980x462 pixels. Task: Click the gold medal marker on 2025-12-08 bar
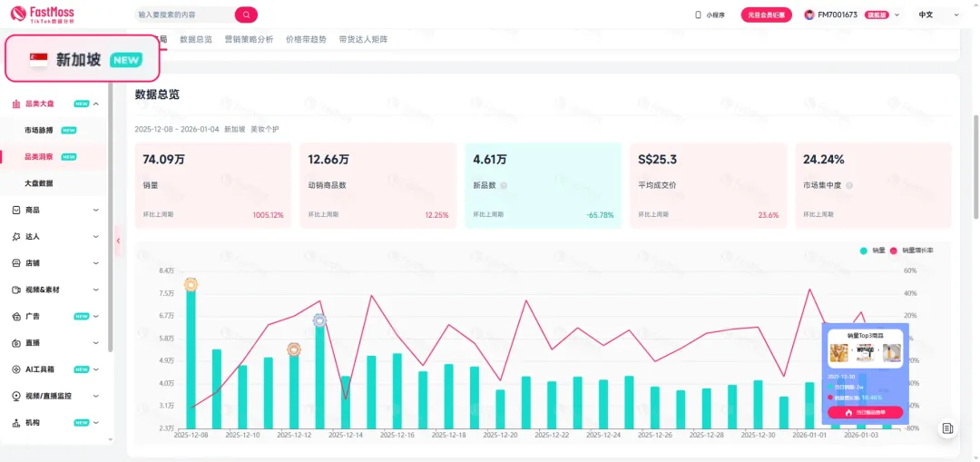(191, 284)
